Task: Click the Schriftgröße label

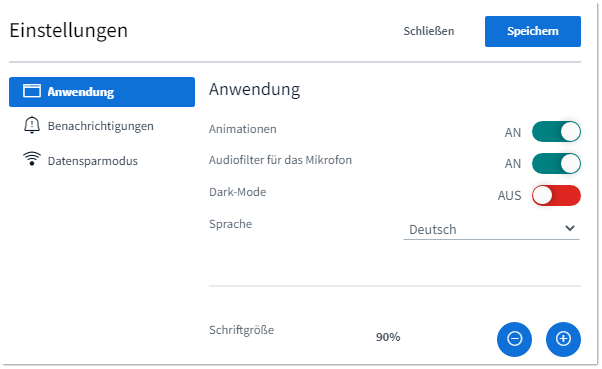Action: pyautogui.click(x=241, y=330)
